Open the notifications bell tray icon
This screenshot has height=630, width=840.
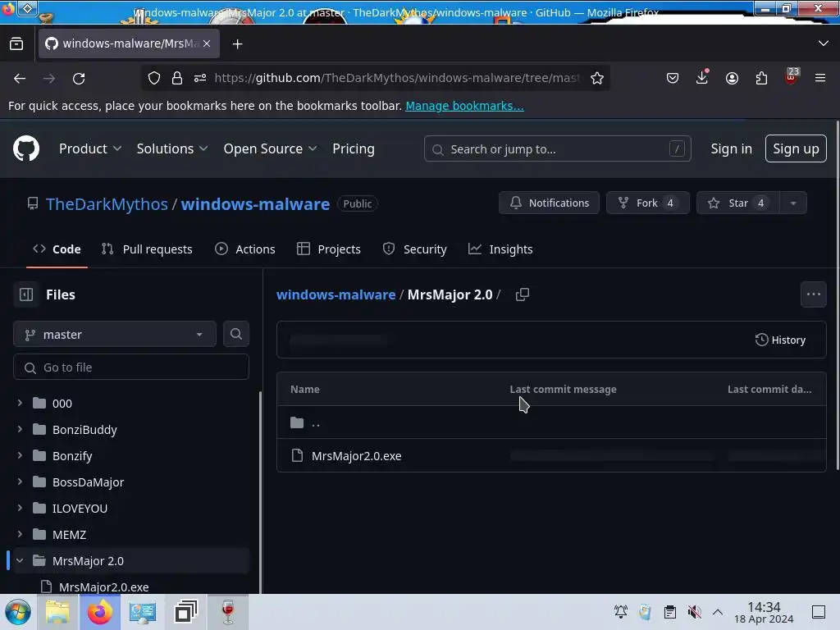click(x=621, y=612)
